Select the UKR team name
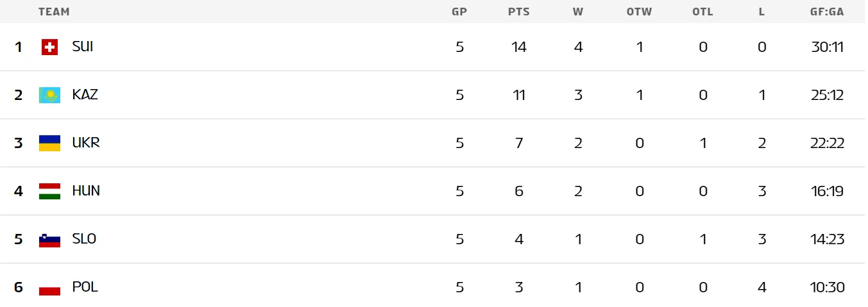 click(86, 142)
